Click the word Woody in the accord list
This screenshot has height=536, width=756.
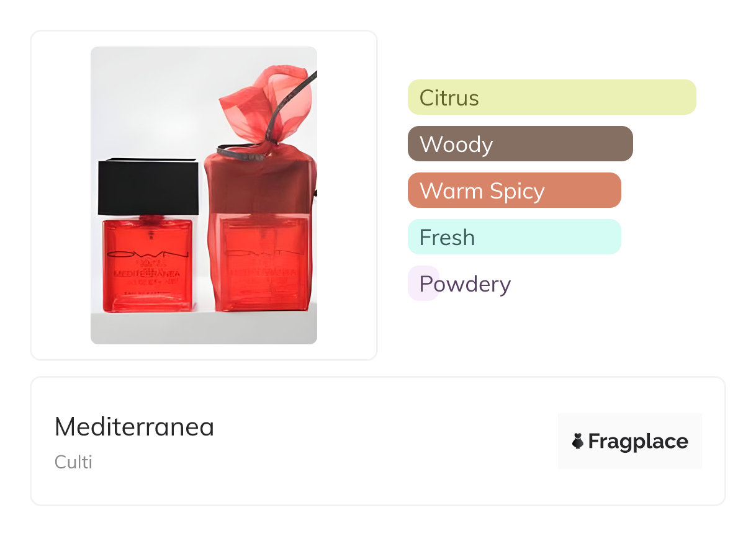(x=456, y=145)
